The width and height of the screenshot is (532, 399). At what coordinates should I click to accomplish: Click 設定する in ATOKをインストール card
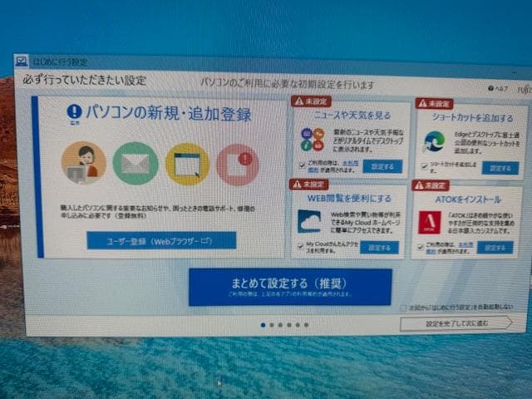(x=495, y=248)
